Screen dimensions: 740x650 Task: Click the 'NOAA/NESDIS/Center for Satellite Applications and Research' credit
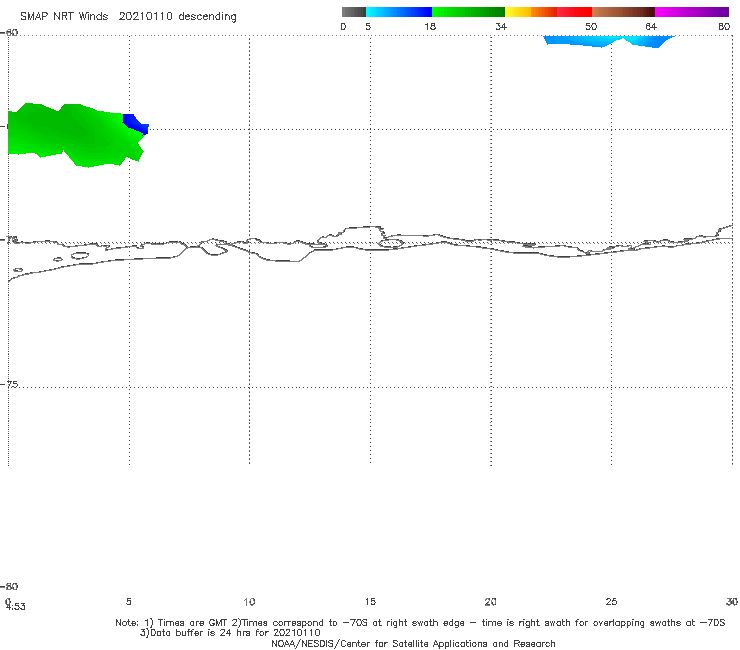pyautogui.click(x=413, y=644)
